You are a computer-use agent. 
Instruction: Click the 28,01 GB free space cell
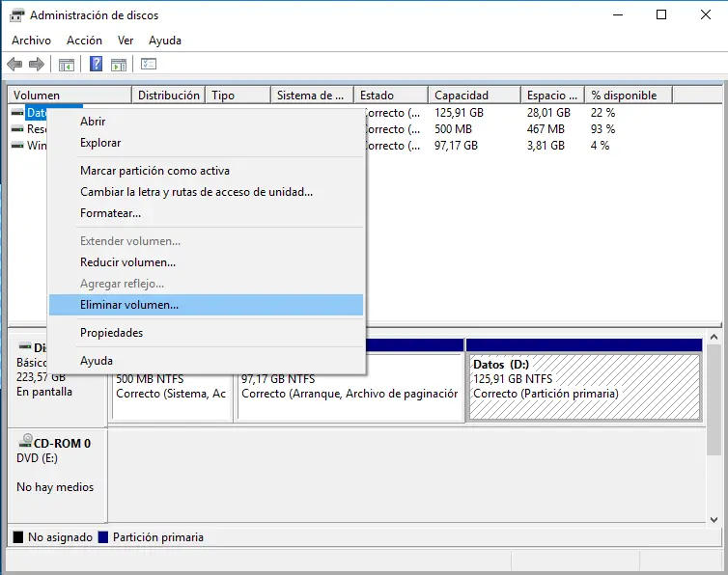(548, 113)
